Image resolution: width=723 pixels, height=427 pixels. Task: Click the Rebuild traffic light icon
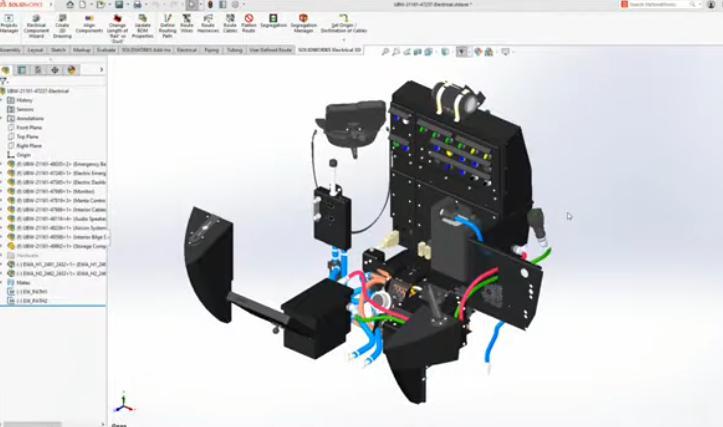click(210, 5)
